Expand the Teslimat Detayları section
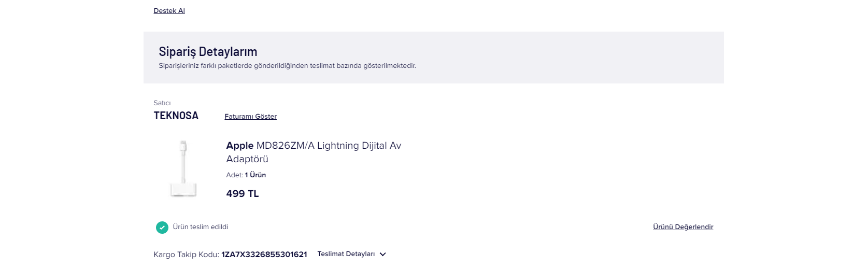This screenshot has width=868, height=268. click(351, 254)
